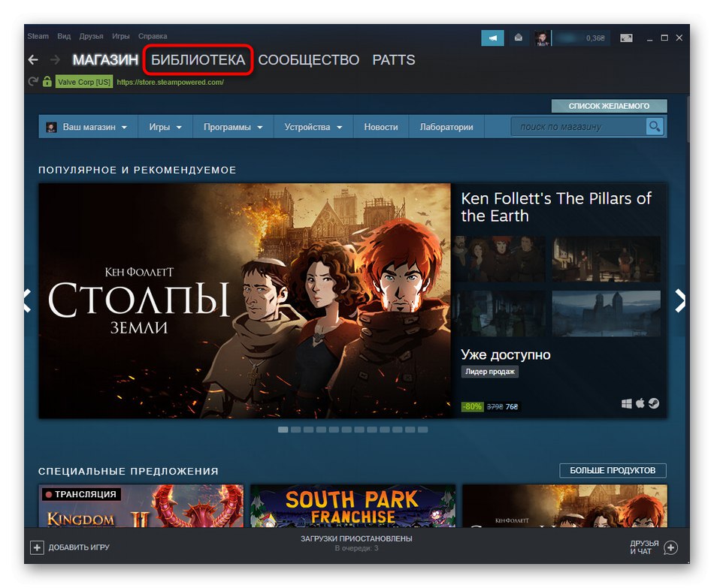Open Friends and Chat plus icon
Screen dimensions: 714x588
tap(670, 547)
